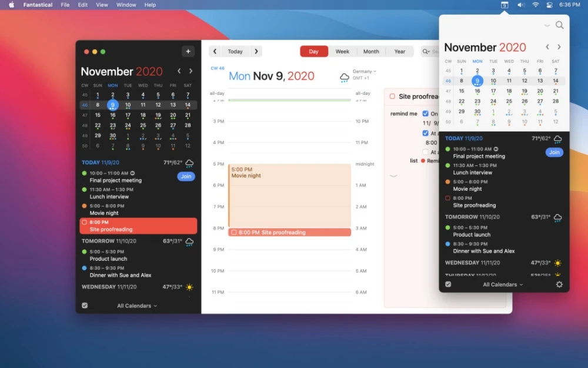Open settings gear in the mini window
Image resolution: width=588 pixels, height=368 pixels.
(559, 284)
